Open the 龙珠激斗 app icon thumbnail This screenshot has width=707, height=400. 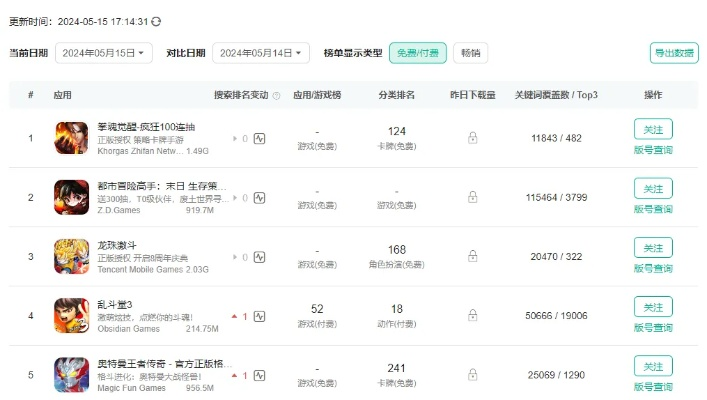(72, 257)
